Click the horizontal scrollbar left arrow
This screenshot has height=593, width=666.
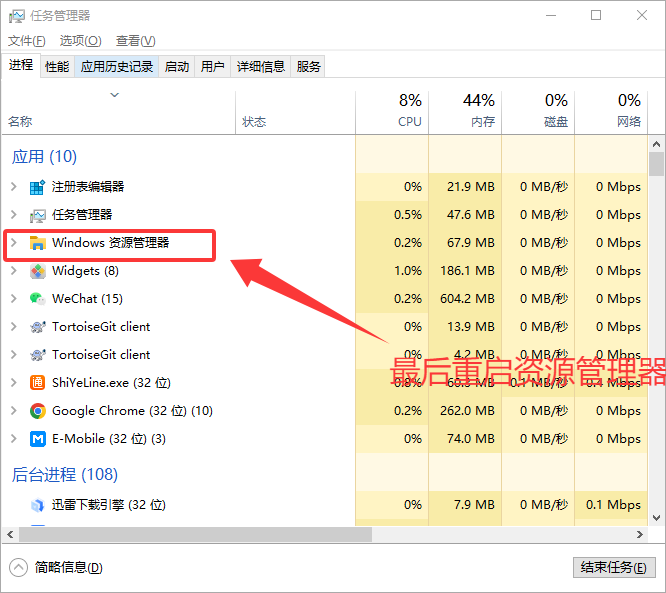(10, 535)
